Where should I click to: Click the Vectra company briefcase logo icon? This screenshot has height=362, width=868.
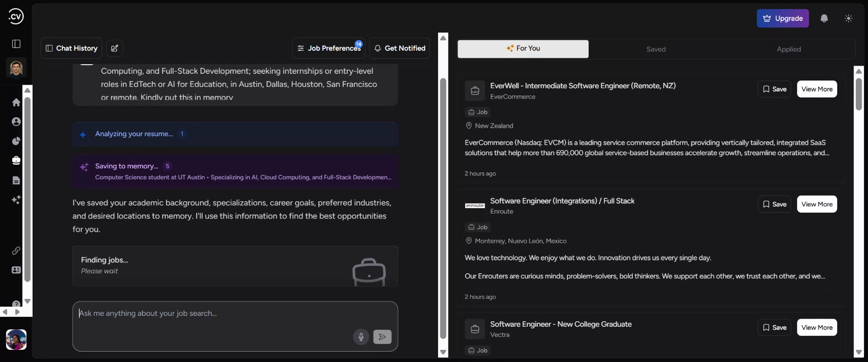point(475,329)
